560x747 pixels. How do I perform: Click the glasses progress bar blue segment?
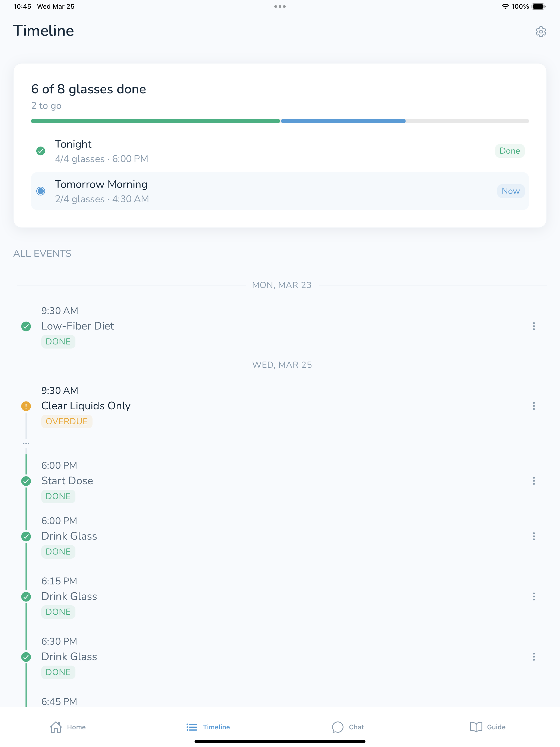[343, 121]
